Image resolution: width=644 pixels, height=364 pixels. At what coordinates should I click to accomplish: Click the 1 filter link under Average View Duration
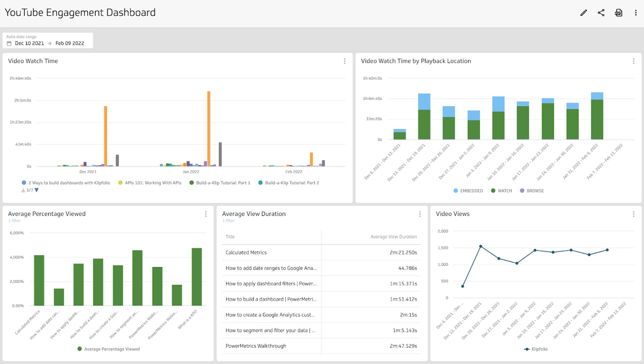[229, 220]
